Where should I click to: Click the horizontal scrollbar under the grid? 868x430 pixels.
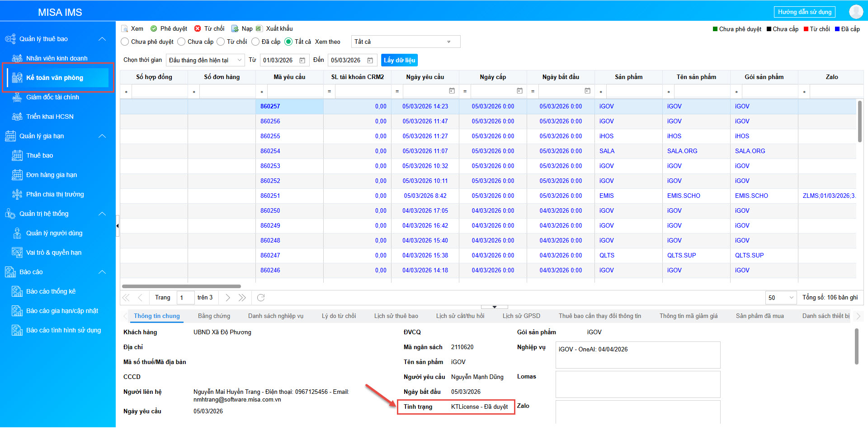(181, 286)
